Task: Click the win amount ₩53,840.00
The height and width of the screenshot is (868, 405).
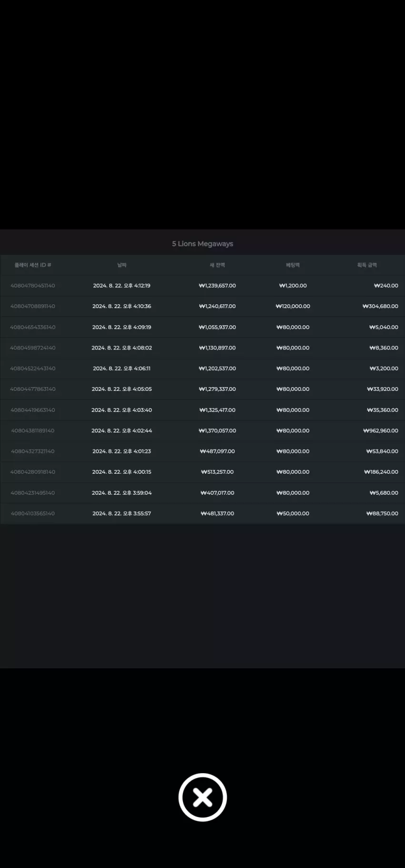Action: pyautogui.click(x=382, y=451)
